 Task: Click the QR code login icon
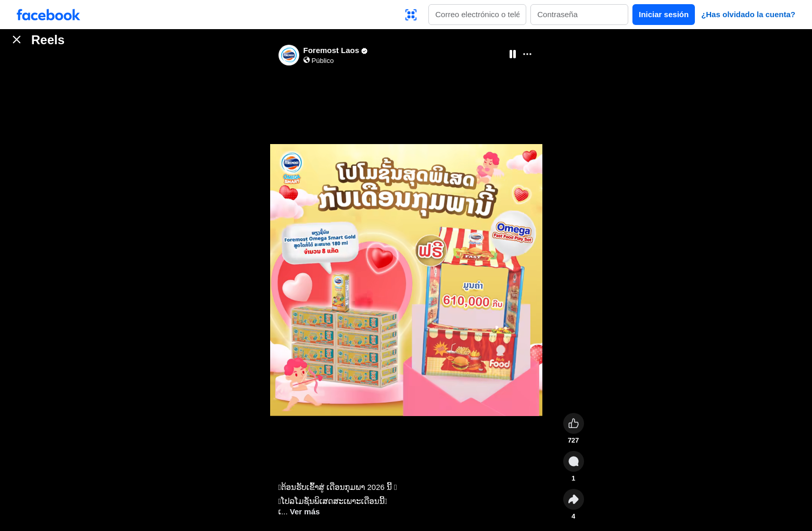pyautogui.click(x=411, y=15)
